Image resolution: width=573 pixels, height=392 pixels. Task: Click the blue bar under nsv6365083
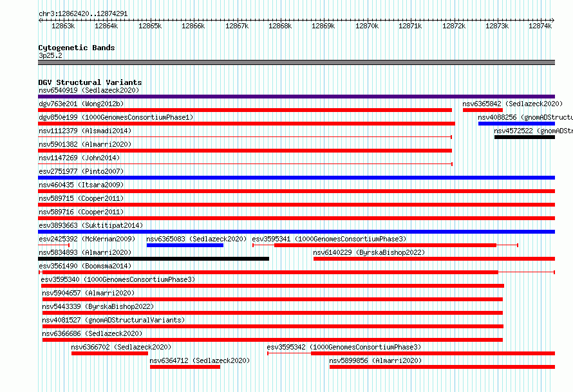(185, 245)
